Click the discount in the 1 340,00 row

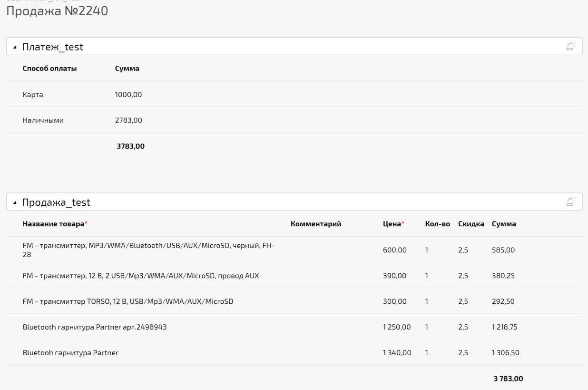tap(463, 353)
